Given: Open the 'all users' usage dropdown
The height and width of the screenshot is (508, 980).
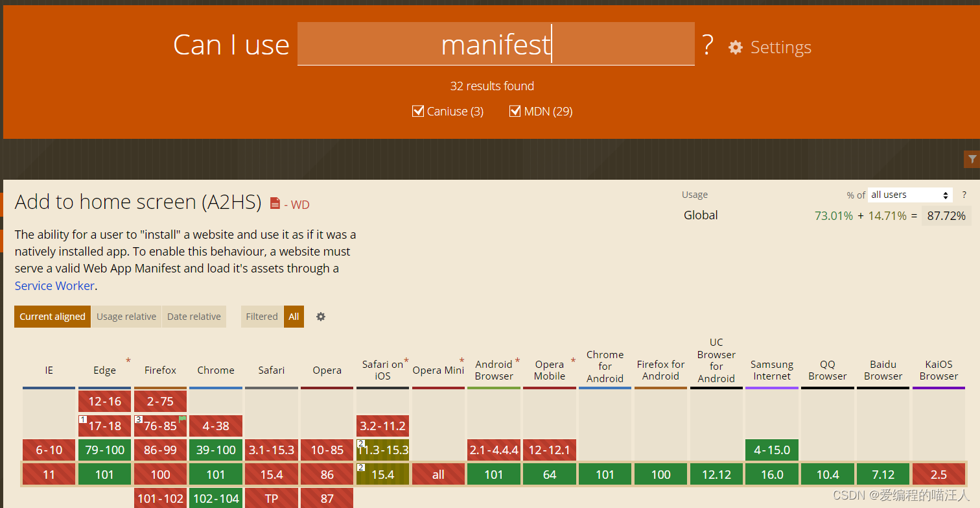Looking at the screenshot, I should click(911, 195).
